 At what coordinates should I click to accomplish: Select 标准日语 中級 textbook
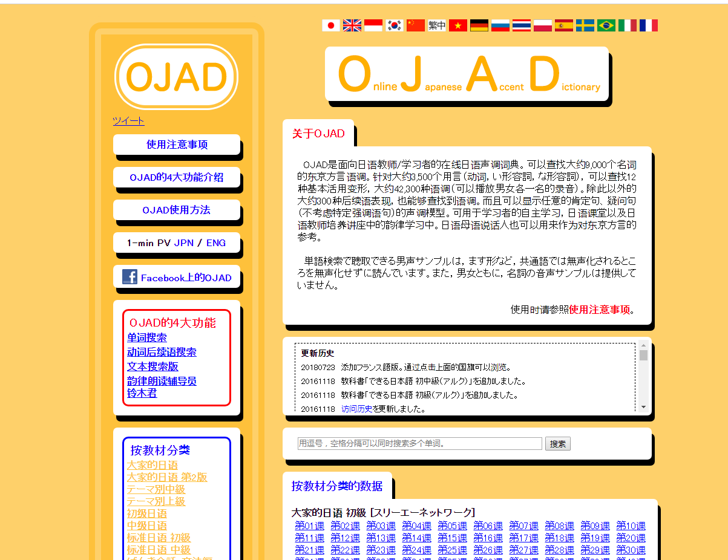(159, 550)
